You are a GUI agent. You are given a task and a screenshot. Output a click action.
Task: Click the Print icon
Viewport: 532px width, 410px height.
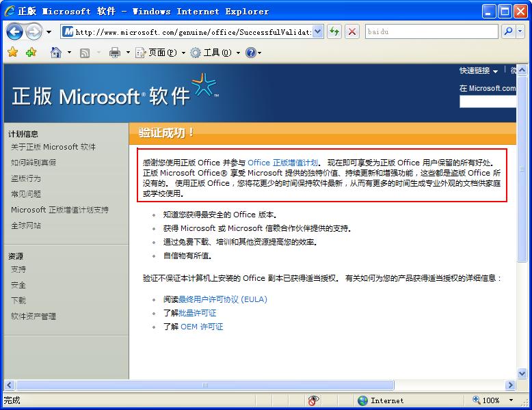115,53
